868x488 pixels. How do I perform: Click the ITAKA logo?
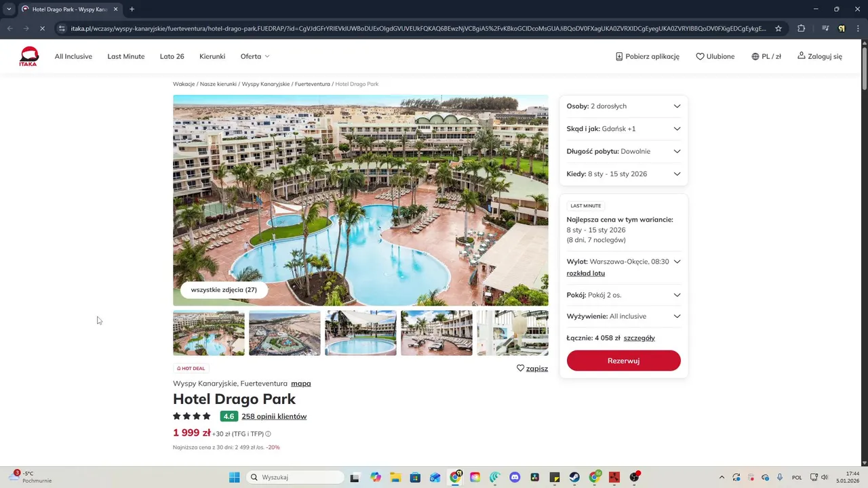point(29,56)
